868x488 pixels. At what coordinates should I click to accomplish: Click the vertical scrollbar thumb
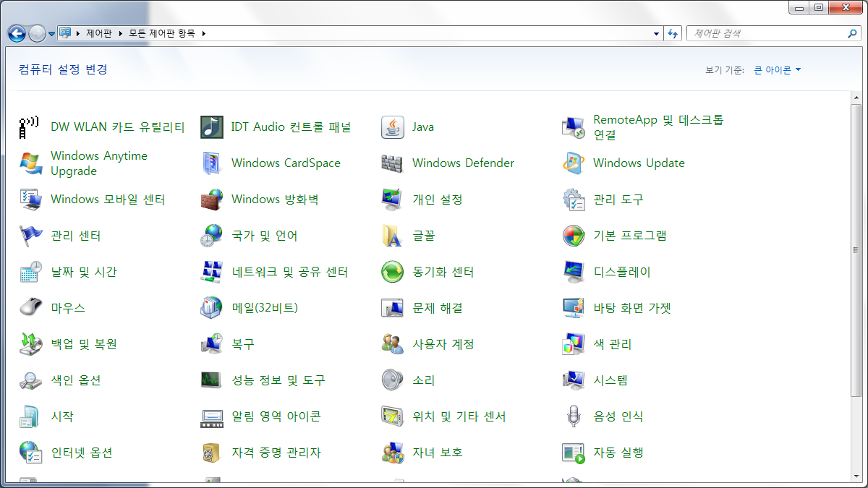coord(856,250)
